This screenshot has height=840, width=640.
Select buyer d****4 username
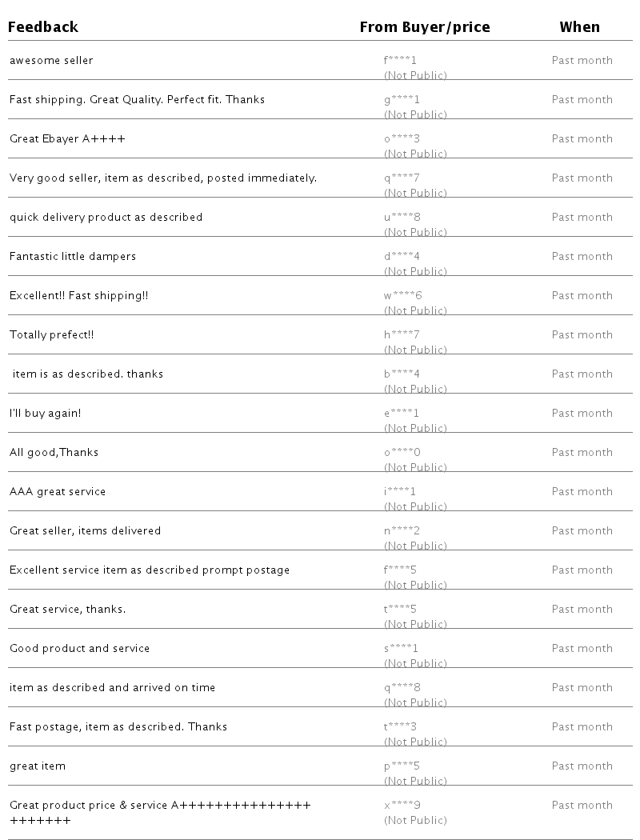402,257
